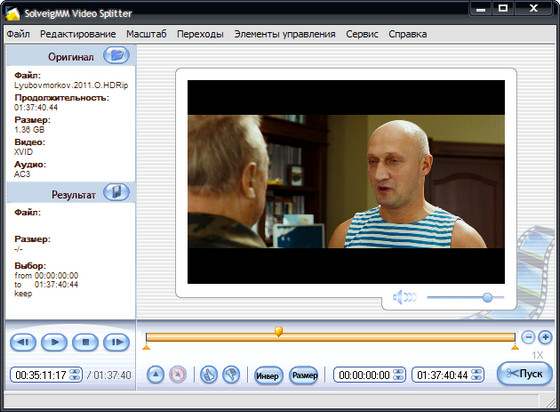The image size is (560, 412).
Task: Zoom in the timeline with plus icon
Action: pos(545,337)
